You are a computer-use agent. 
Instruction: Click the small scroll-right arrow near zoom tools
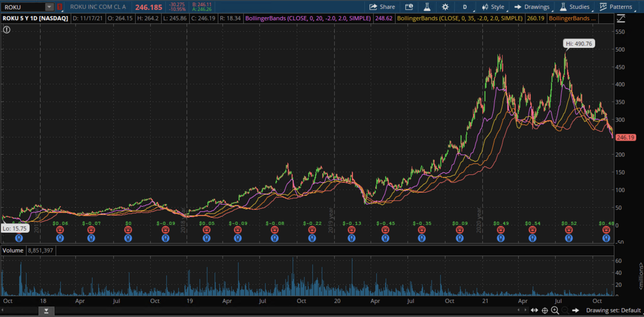click(525, 310)
